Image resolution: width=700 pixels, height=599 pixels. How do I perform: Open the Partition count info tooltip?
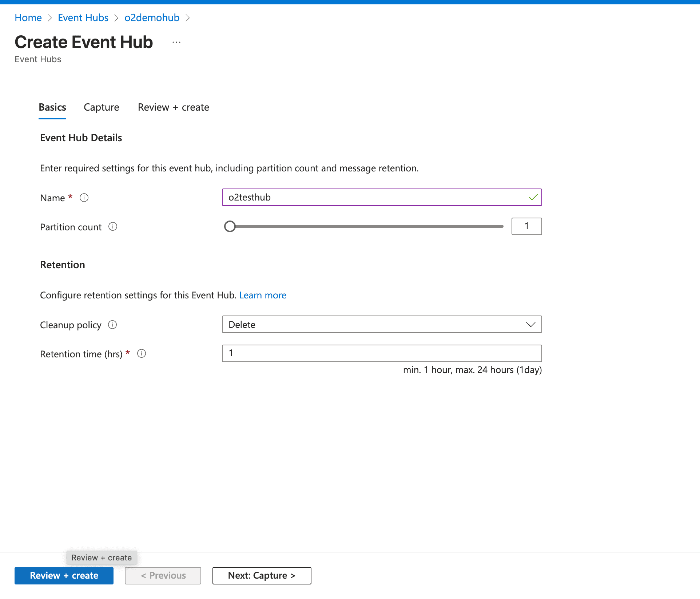pos(113,227)
